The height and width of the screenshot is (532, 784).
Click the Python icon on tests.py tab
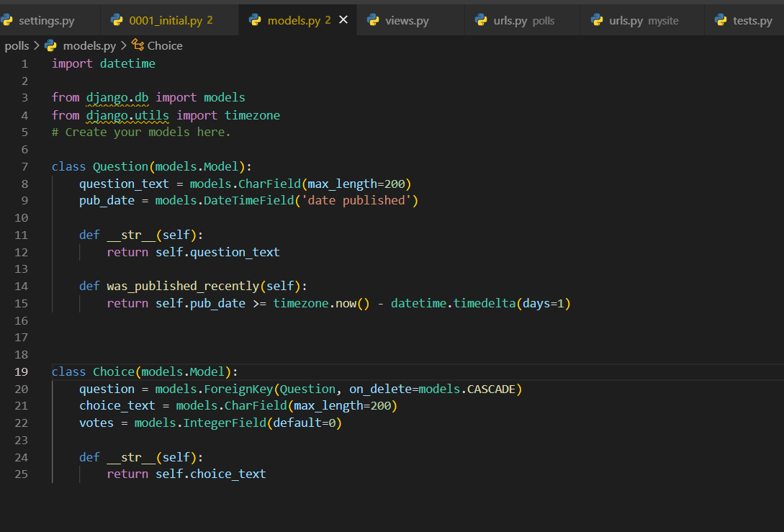(x=721, y=20)
